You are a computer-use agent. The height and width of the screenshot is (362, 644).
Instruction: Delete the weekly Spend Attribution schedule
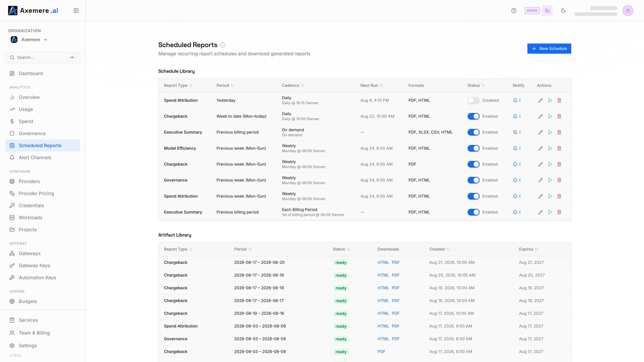pos(559,196)
